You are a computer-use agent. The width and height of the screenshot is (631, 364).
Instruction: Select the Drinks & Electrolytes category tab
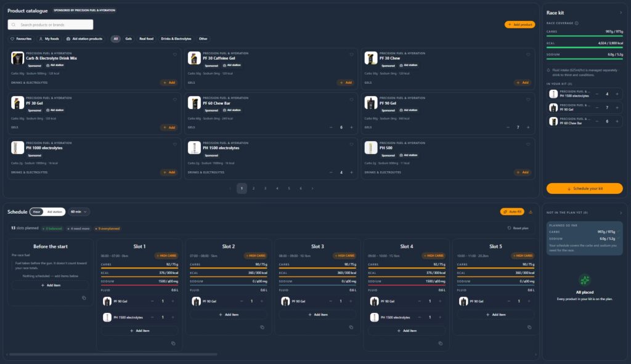tap(176, 39)
